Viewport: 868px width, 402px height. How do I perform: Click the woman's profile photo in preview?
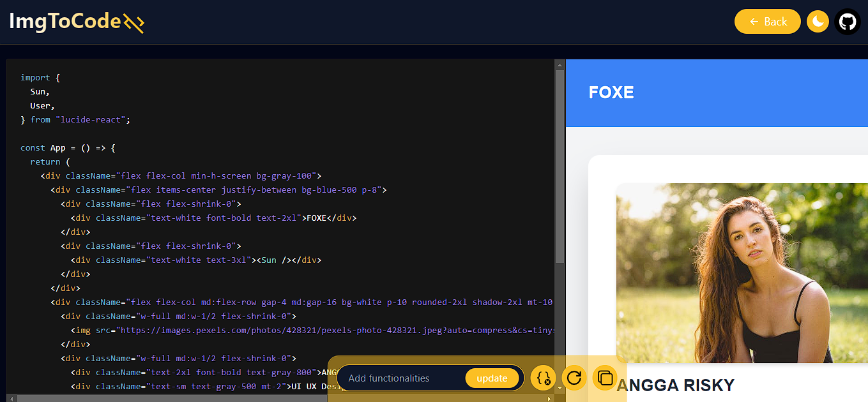click(742, 273)
